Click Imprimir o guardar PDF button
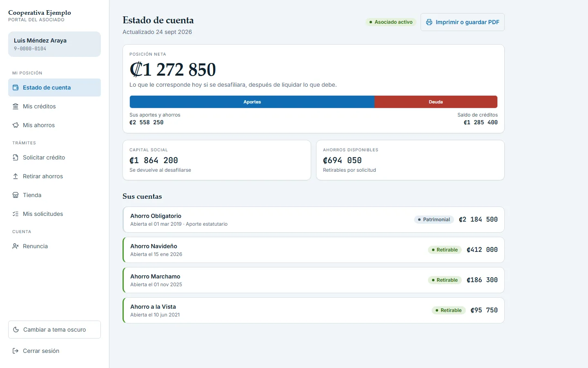The width and height of the screenshot is (588, 368). [463, 22]
